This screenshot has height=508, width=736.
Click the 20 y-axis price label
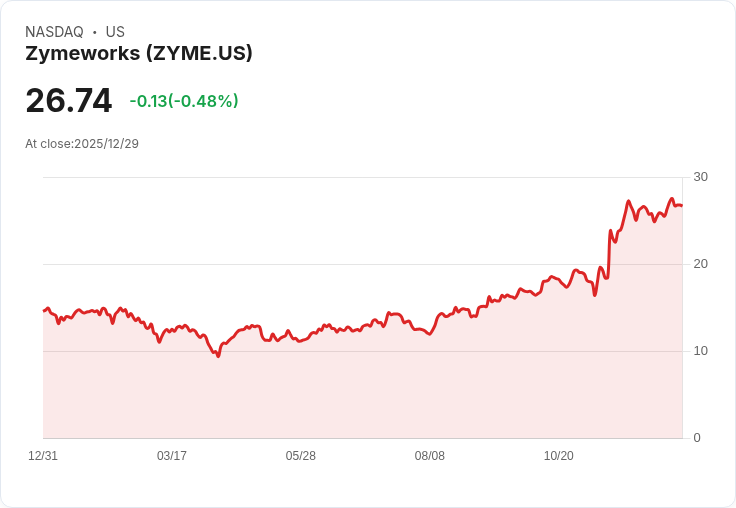700,264
